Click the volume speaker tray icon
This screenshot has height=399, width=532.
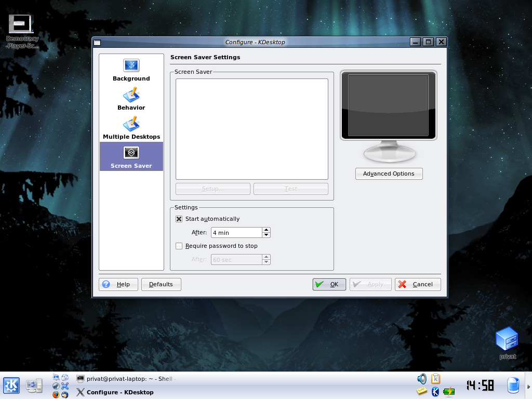tap(421, 379)
